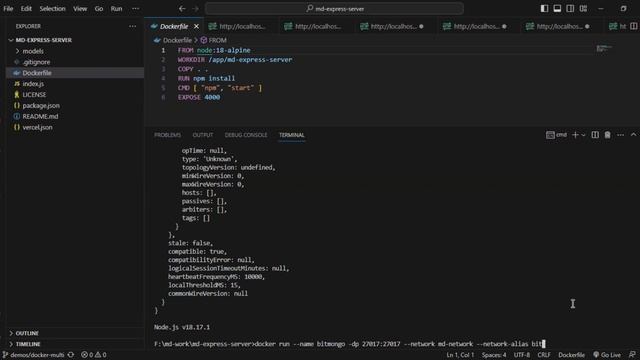
Task: Go forward with the right arrow
Action: pos(195,9)
